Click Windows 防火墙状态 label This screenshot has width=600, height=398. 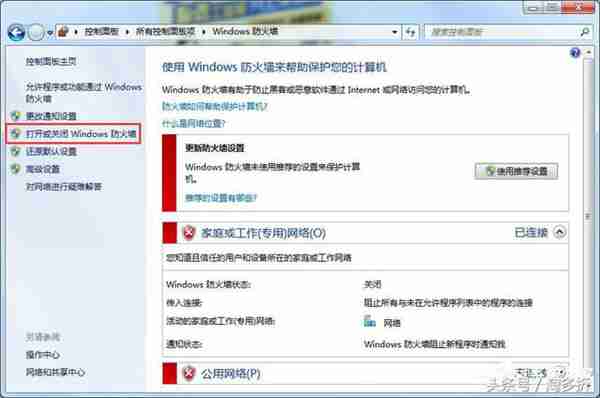tap(209, 285)
